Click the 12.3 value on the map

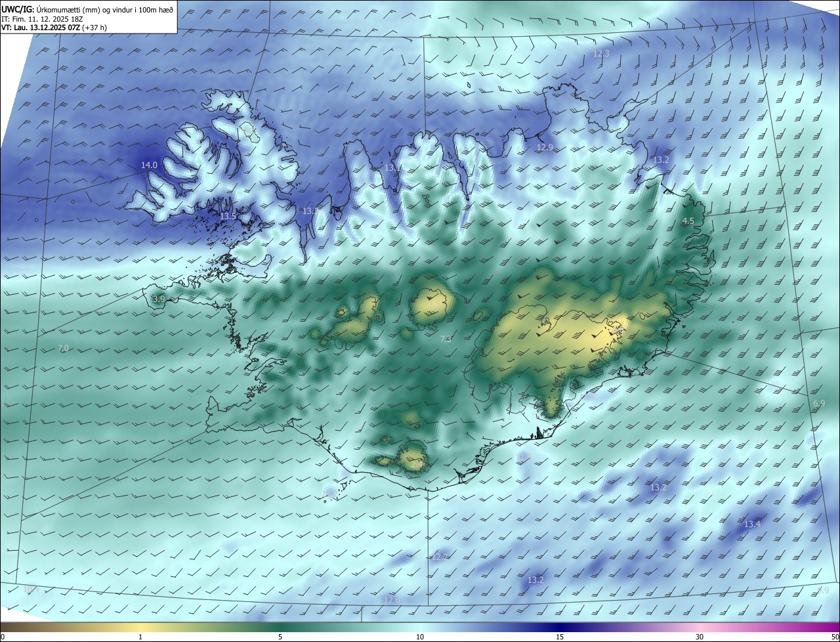pos(601,53)
